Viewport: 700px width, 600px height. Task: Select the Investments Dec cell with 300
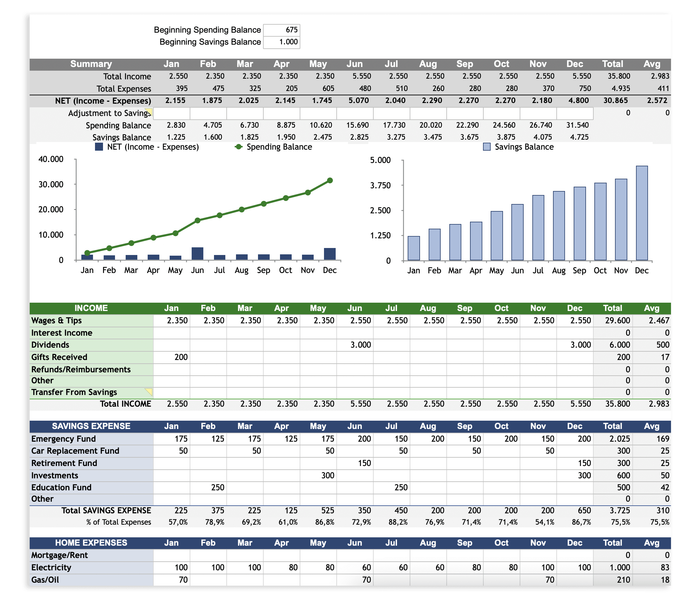coord(575,476)
